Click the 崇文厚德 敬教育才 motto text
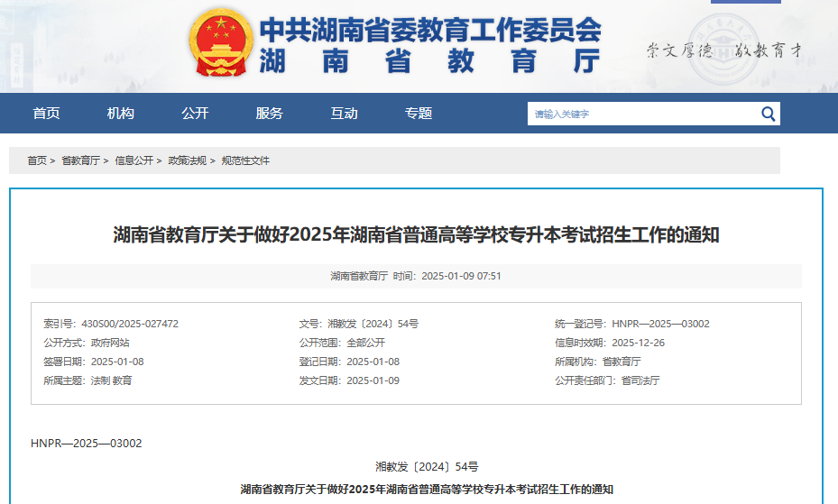The width and height of the screenshot is (838, 504). point(724,50)
